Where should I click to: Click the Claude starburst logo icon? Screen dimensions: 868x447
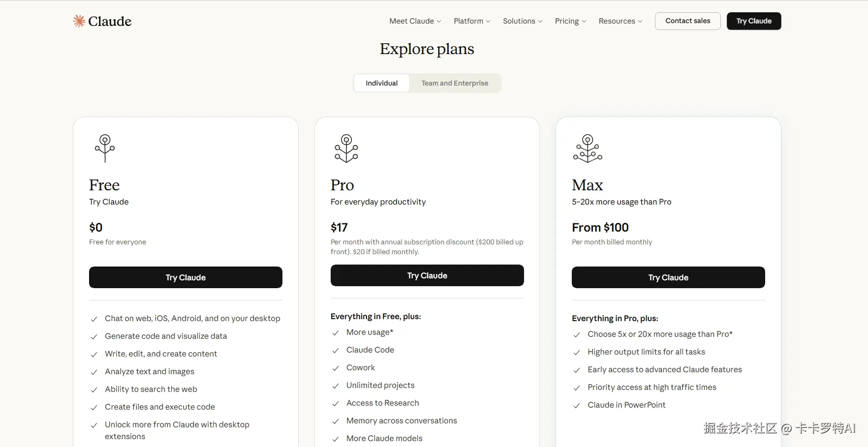tap(79, 21)
